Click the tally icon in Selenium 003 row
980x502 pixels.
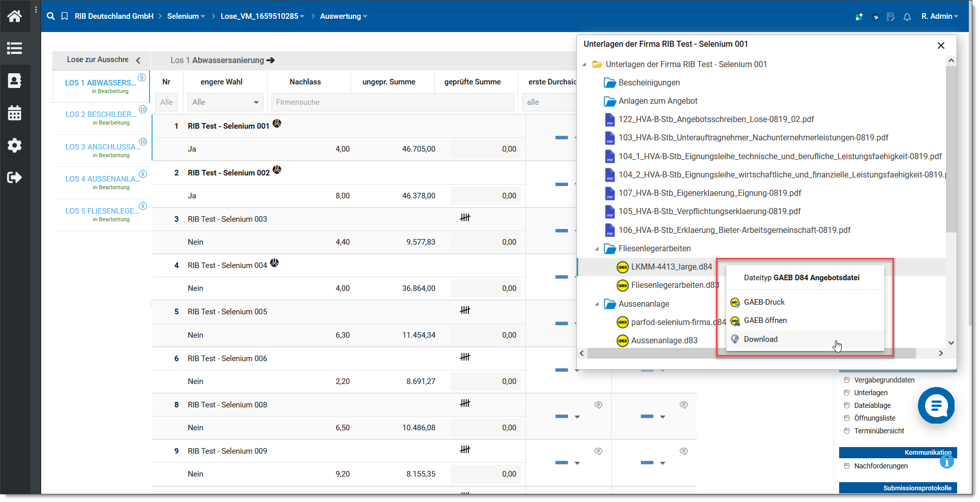(465, 218)
